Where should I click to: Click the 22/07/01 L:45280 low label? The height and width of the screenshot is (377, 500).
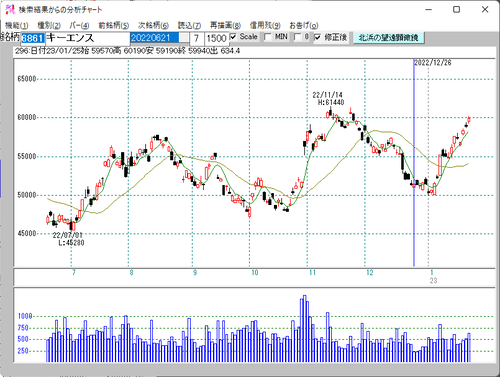click(x=69, y=239)
